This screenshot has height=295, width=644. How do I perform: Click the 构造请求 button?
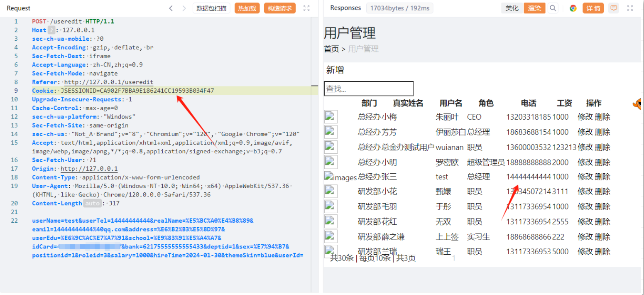279,8
